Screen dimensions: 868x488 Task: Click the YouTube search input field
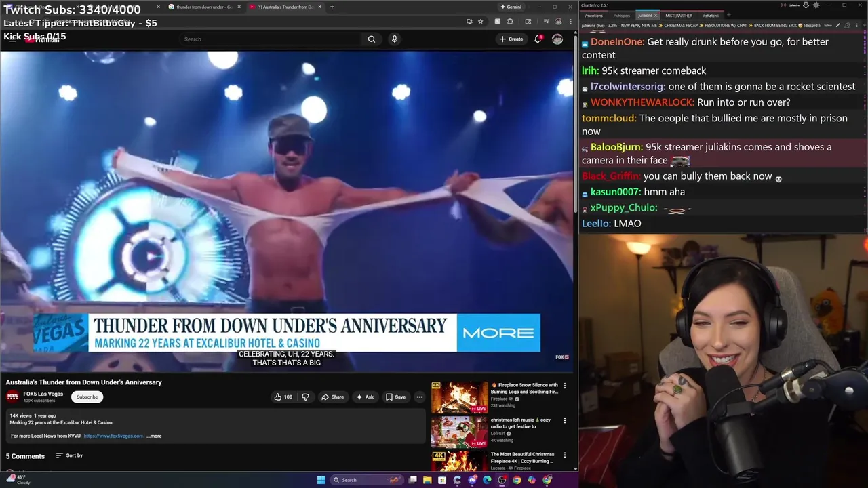tap(271, 39)
